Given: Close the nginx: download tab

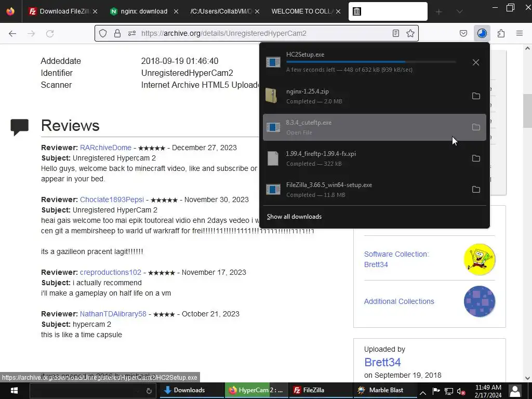Looking at the screenshot, I should [176, 11].
